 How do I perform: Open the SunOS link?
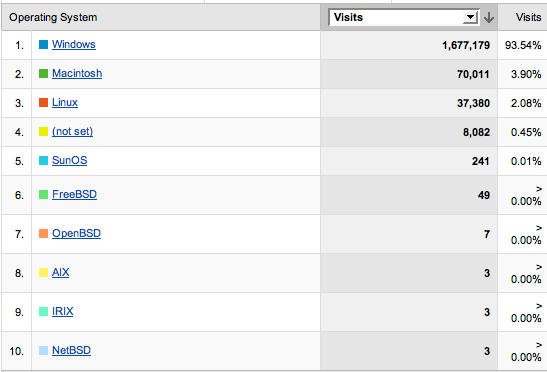click(69, 160)
